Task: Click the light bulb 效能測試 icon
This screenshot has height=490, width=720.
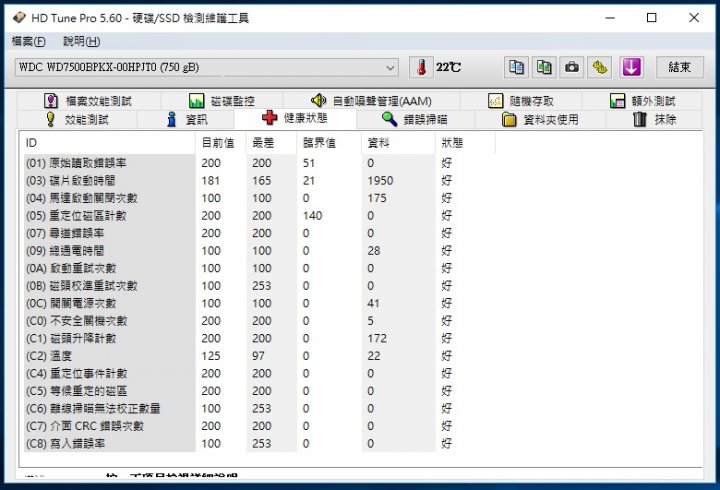Action: tap(51, 119)
